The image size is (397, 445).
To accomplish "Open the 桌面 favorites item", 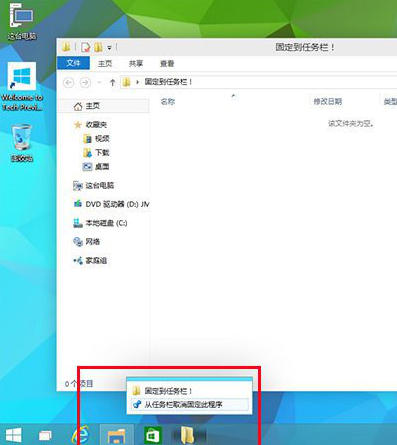I will [x=102, y=166].
